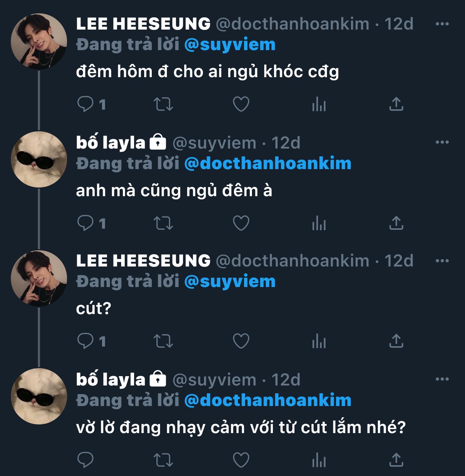Open more options on 'cút?' tweet
The image size is (465, 476).
click(442, 260)
